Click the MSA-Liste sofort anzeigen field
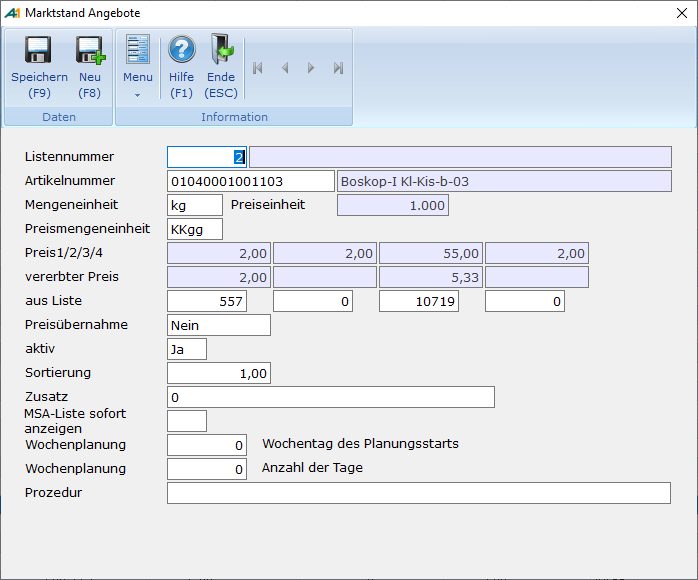Screen dimensions: 698x580 (x=187, y=422)
